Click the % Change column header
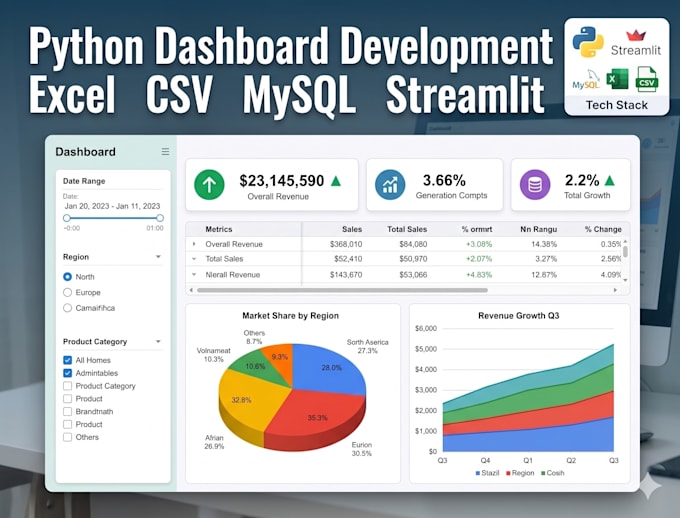 603,229
